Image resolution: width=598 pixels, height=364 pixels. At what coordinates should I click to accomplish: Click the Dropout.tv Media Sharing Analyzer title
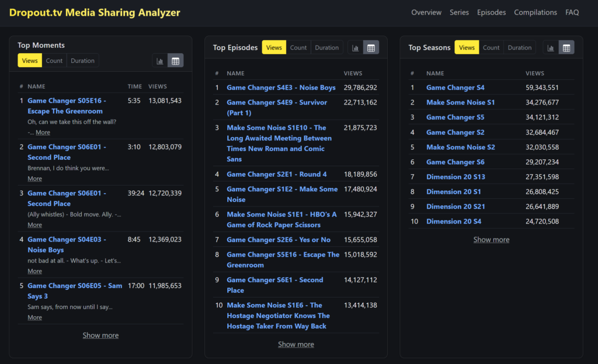click(95, 12)
